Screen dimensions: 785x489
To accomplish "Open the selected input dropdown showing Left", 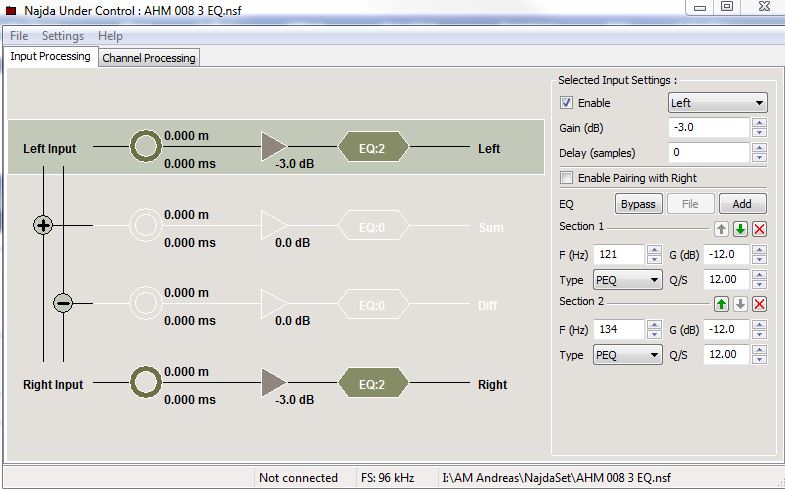I will (717, 103).
